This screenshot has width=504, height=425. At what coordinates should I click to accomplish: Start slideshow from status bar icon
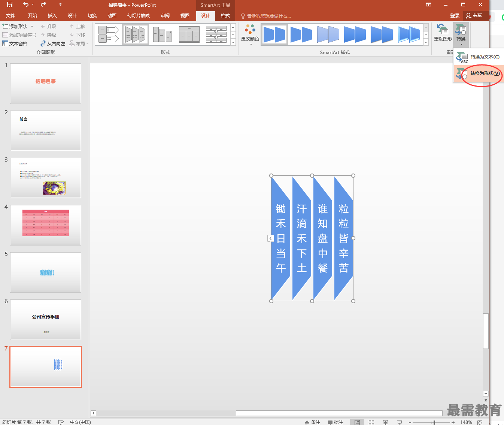(x=400, y=422)
